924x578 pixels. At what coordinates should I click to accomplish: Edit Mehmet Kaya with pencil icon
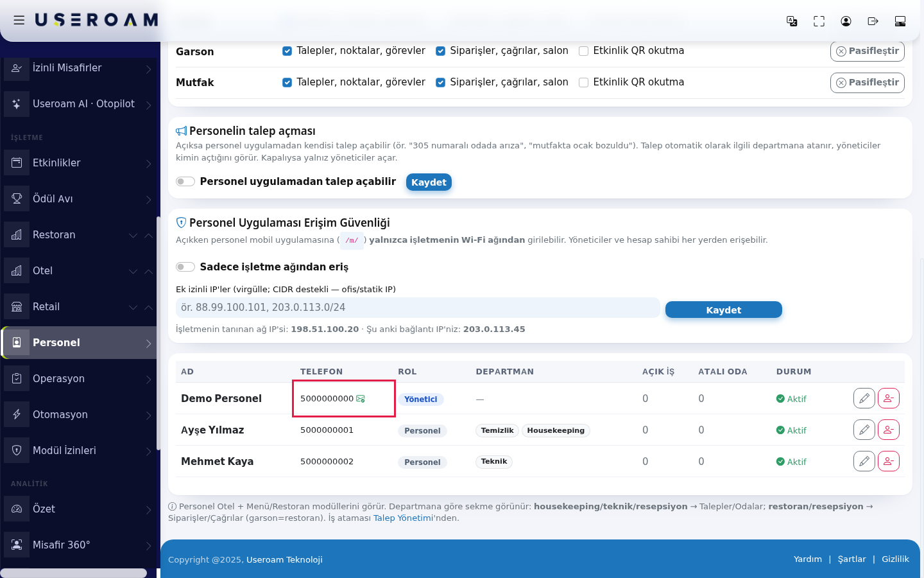click(x=864, y=461)
